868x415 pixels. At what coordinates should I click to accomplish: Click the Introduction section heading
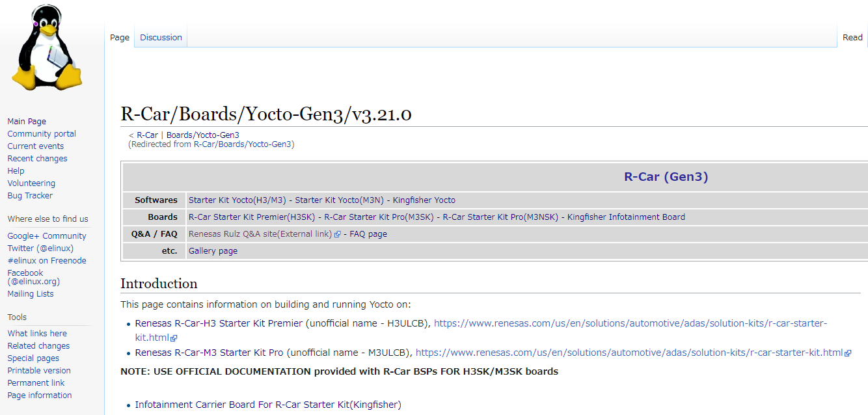pos(159,284)
